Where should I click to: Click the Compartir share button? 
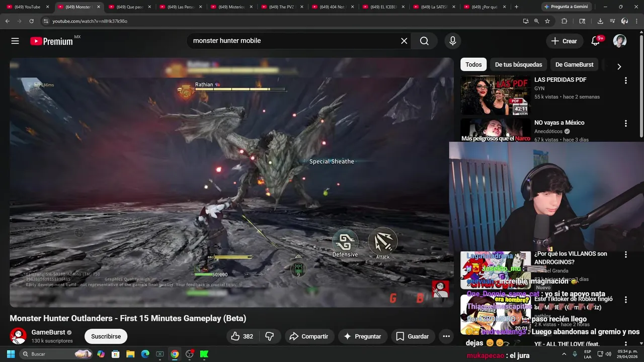(x=309, y=336)
